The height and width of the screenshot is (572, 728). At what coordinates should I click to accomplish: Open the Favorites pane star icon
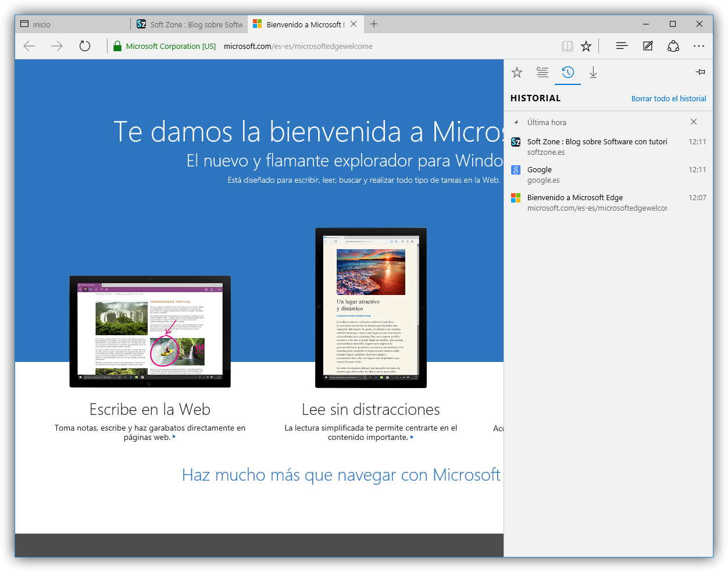pos(517,72)
